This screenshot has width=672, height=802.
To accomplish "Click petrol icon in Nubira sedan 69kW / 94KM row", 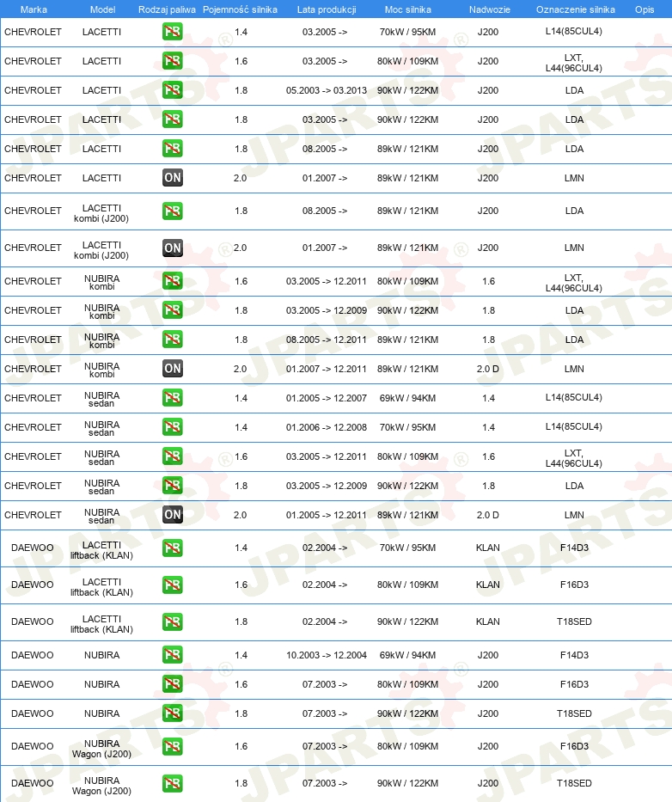I will [173, 397].
